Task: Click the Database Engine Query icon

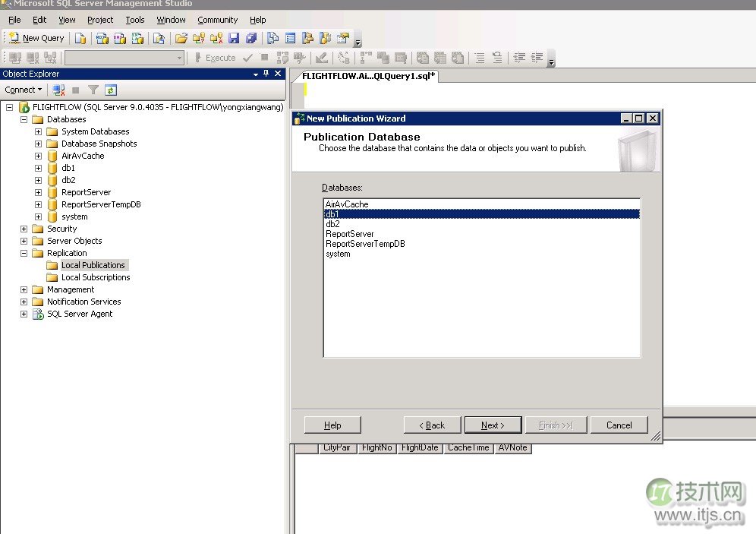Action: (x=80, y=38)
